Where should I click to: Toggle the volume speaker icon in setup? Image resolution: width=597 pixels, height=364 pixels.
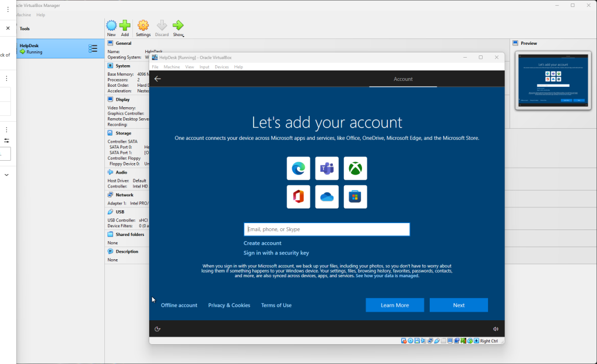(x=496, y=329)
